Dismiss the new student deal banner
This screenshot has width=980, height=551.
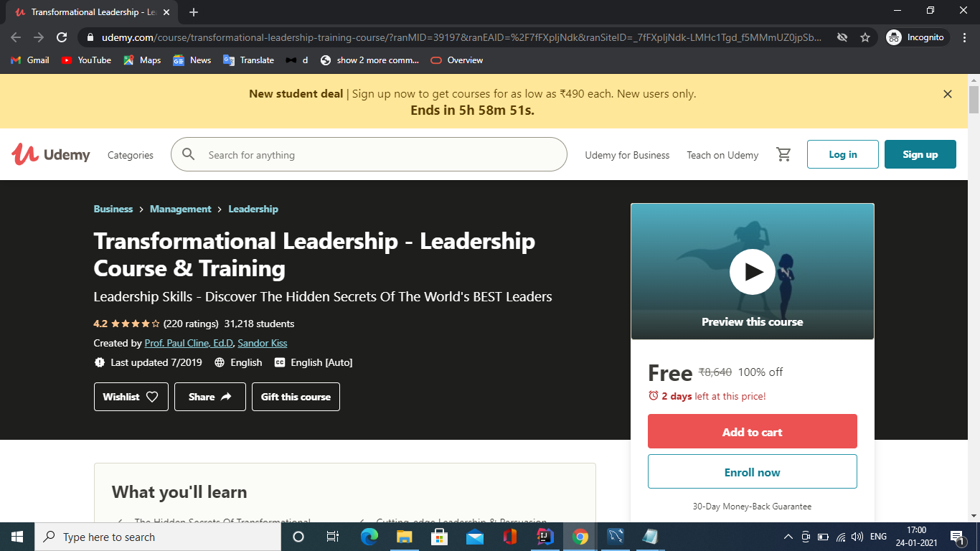coord(947,94)
